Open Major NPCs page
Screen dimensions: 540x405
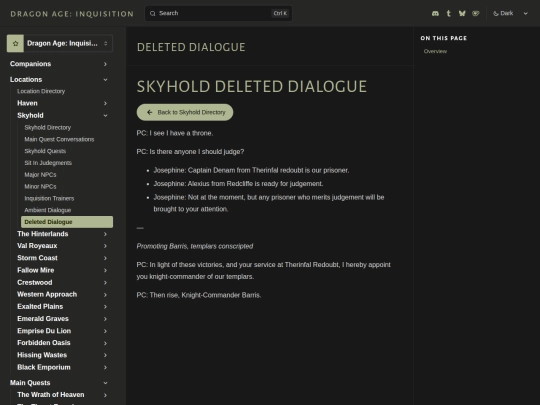(40, 175)
